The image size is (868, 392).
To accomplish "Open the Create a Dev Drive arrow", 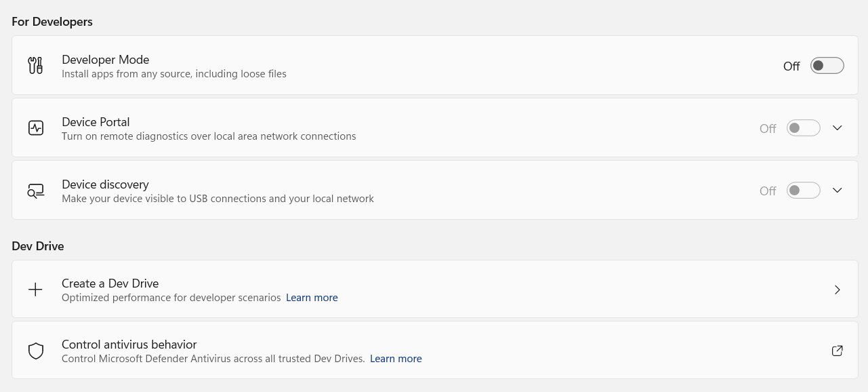I will [x=838, y=290].
